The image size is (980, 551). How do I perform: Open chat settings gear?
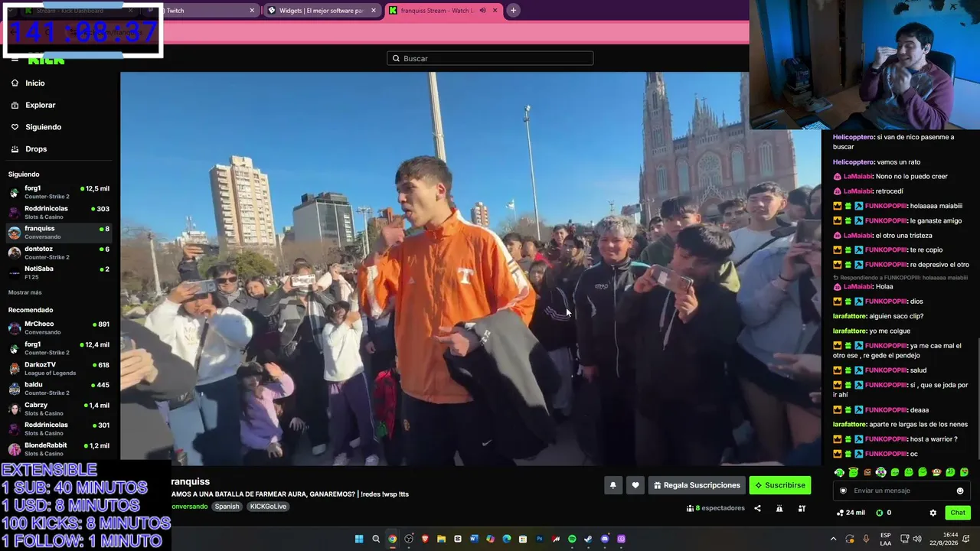pos(933,513)
